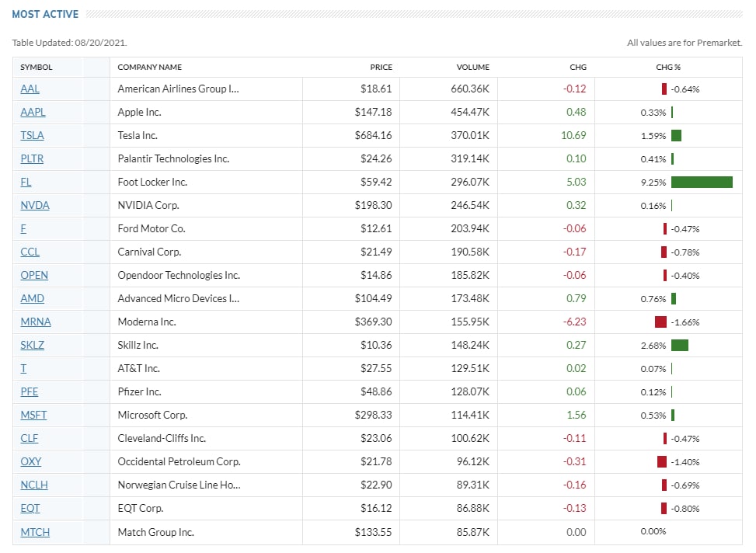756x553 pixels.
Task: Open the EQT ticker link
Action: point(30,508)
